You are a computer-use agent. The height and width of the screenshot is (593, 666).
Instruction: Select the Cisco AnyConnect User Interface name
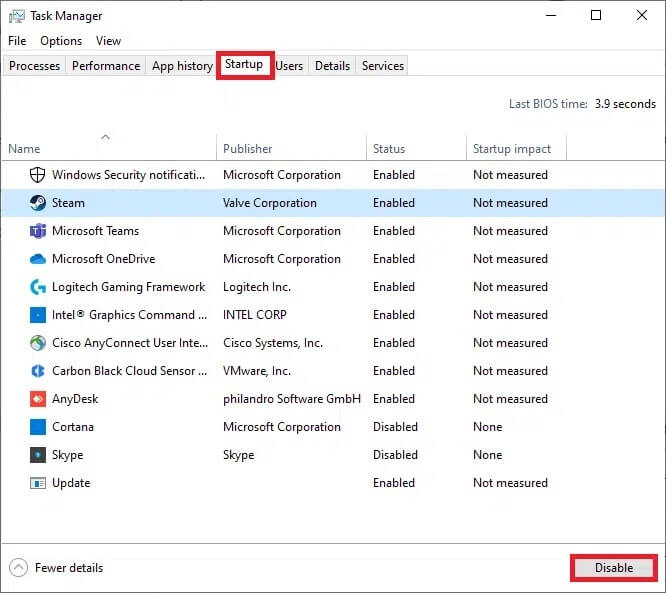pos(130,343)
